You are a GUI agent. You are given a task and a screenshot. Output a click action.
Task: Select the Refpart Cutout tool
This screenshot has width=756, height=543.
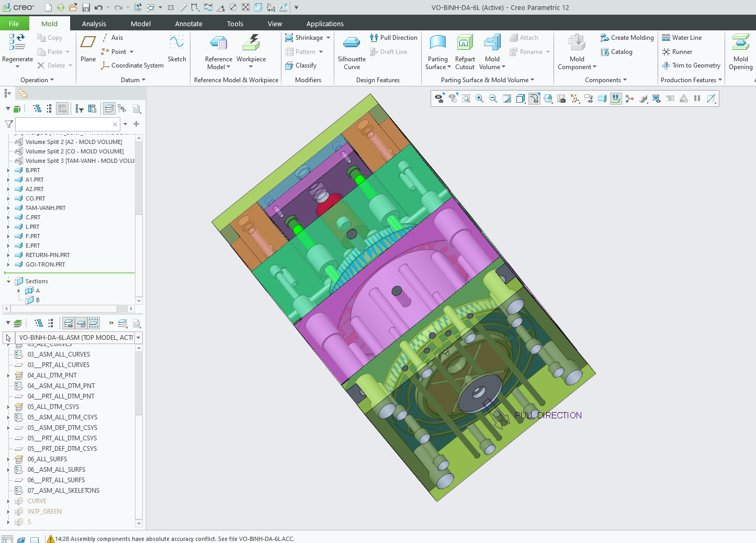tap(465, 43)
